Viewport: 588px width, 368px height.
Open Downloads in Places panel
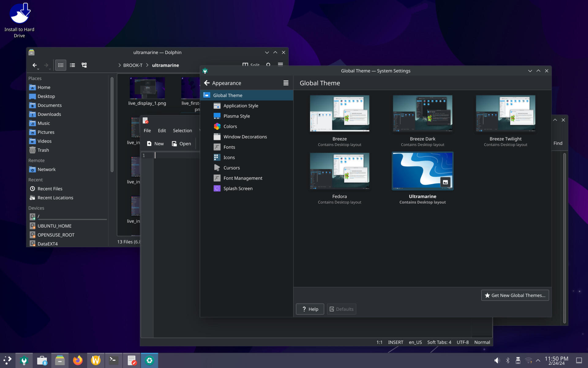point(67,114)
